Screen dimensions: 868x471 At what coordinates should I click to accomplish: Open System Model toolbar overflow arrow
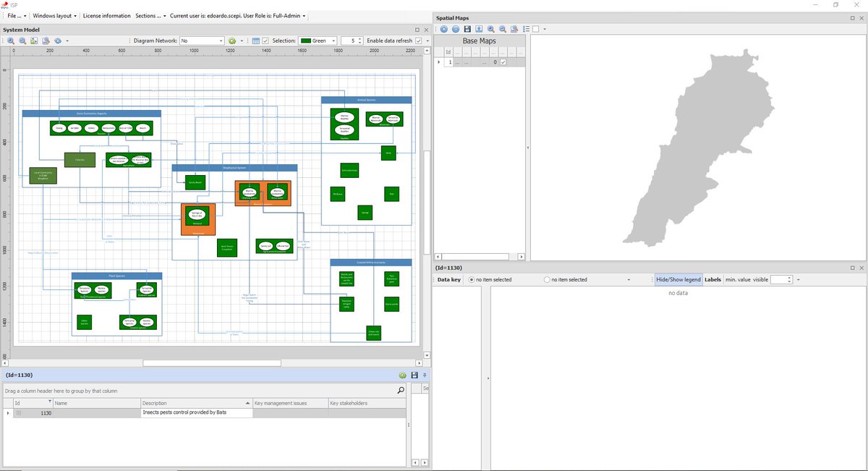point(428,41)
